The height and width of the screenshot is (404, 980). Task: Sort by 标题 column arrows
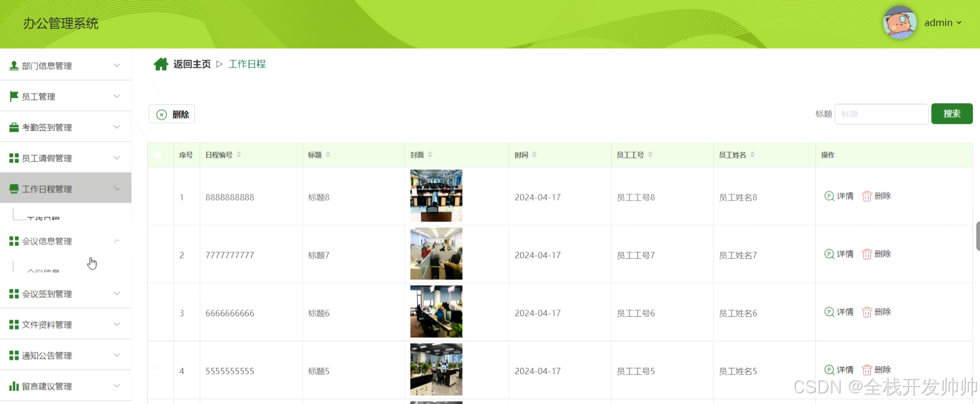pos(328,155)
